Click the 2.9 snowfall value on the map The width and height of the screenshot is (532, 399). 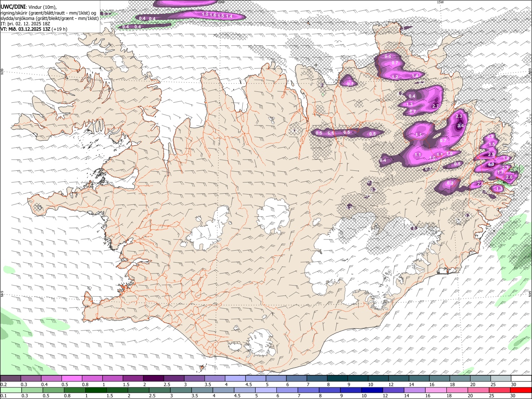point(491,155)
